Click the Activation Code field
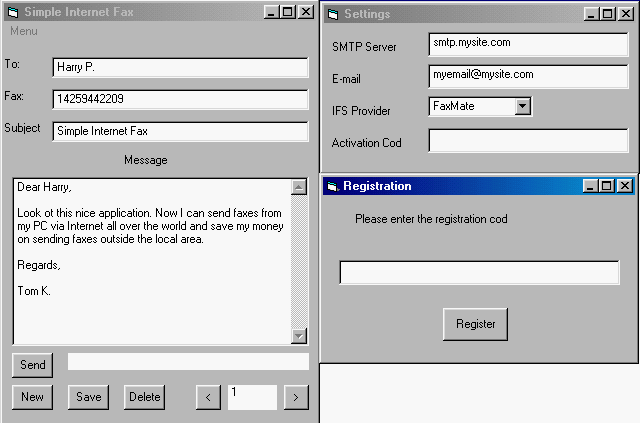This screenshot has width=640, height=423. 529,140
